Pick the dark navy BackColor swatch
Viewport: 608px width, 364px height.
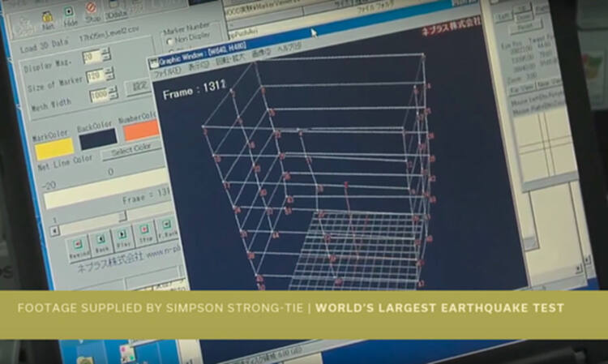[98, 139]
